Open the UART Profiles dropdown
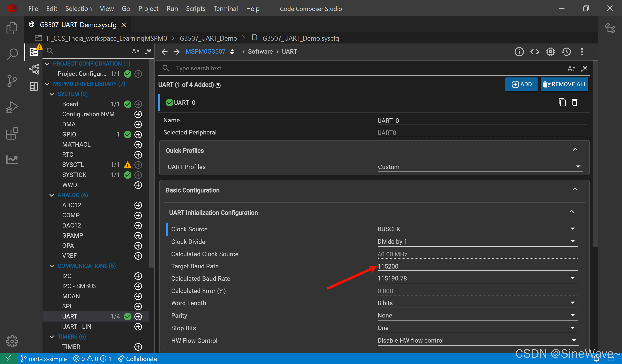Viewport: 622px width, 364px height. click(480, 167)
